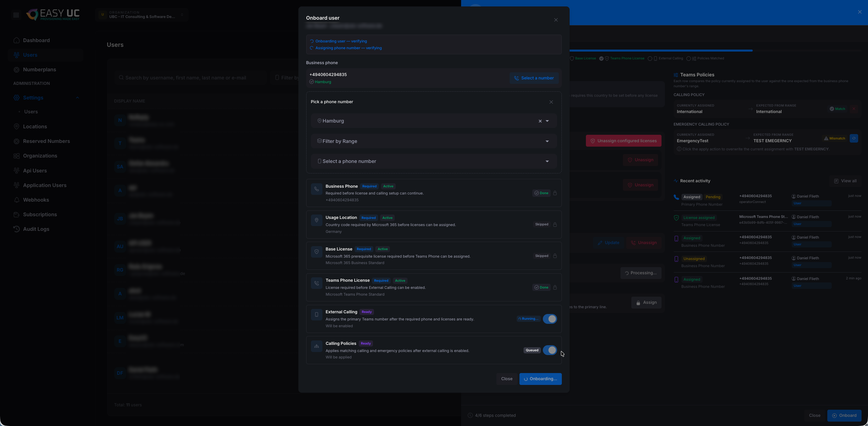Open Dashboard via its home icon
868x426 pixels.
(x=16, y=40)
